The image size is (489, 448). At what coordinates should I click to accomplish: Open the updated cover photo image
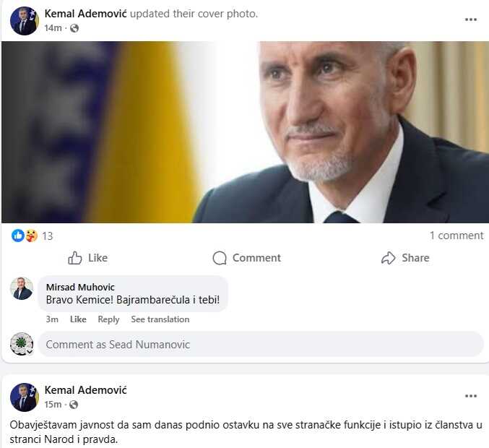tap(245, 132)
